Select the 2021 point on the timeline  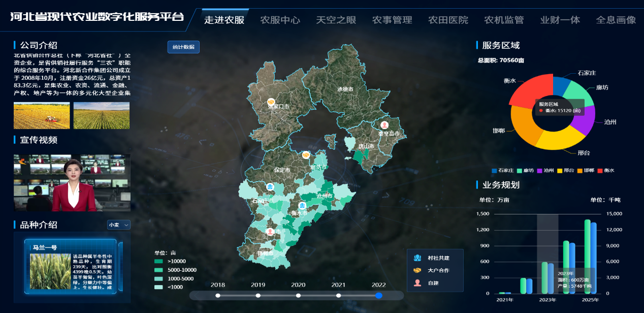338,295
